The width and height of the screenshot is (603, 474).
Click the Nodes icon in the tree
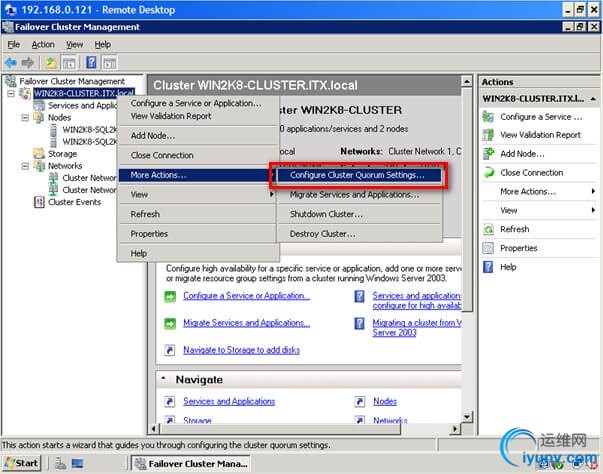[x=39, y=117]
